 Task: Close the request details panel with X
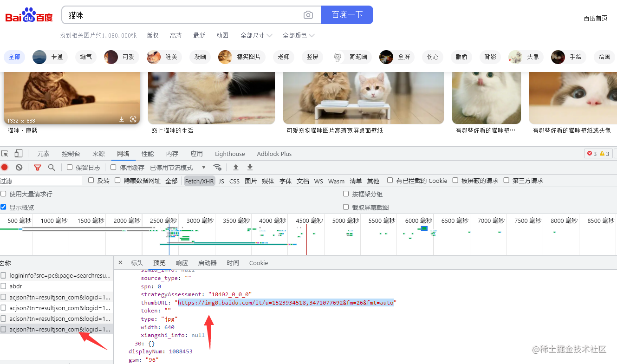tap(120, 263)
